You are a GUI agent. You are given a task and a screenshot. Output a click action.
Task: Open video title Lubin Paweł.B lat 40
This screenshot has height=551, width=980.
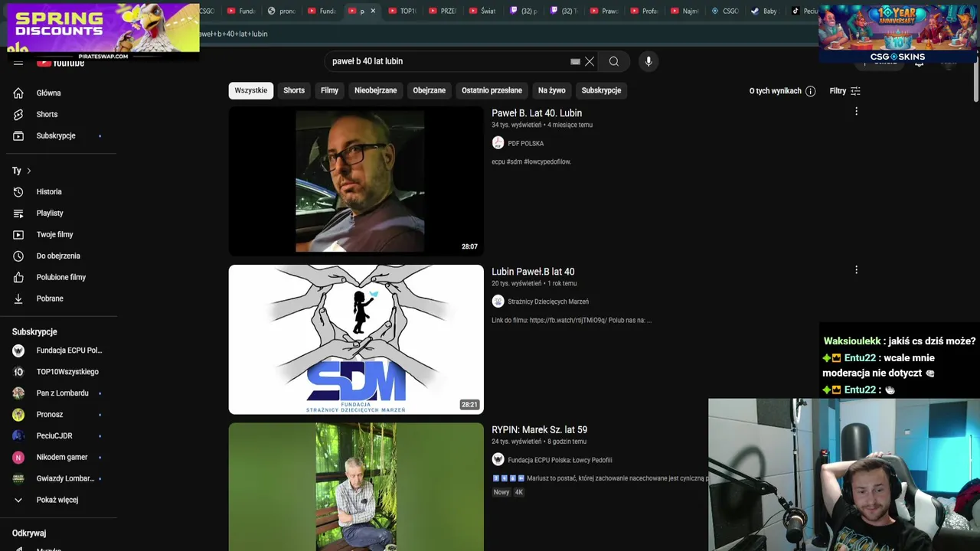tap(533, 272)
